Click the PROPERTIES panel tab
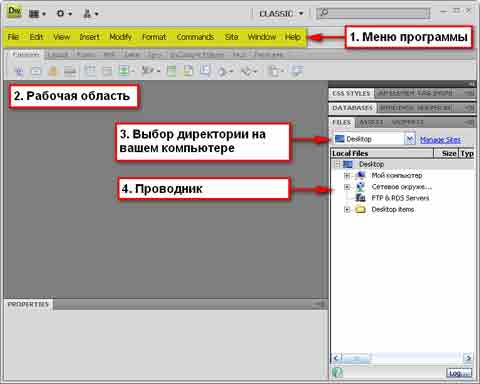Image resolution: width=480 pixels, height=384 pixels. (x=28, y=304)
